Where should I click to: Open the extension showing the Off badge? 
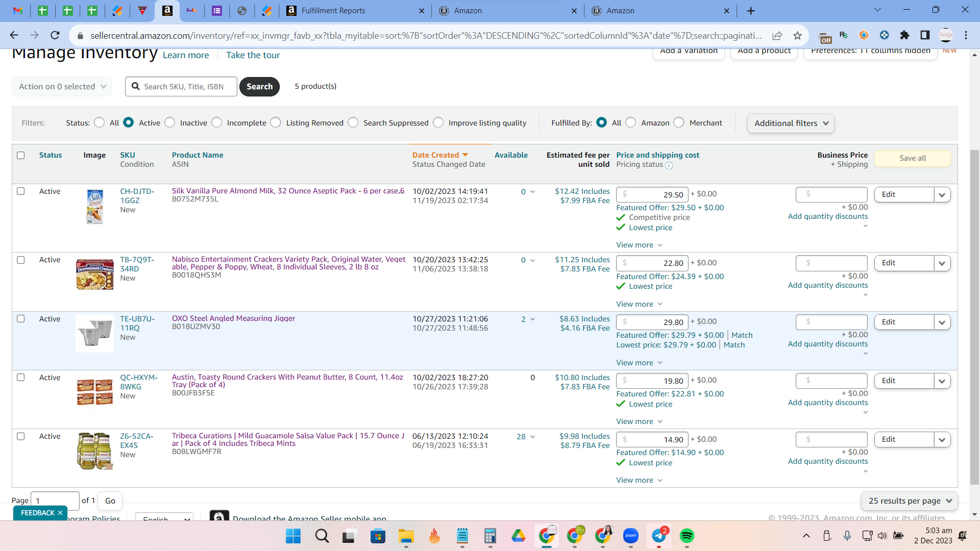click(x=825, y=37)
